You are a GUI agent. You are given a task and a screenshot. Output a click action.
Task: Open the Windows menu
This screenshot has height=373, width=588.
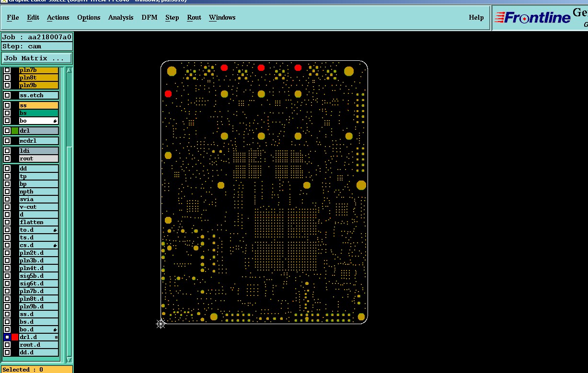pos(222,17)
